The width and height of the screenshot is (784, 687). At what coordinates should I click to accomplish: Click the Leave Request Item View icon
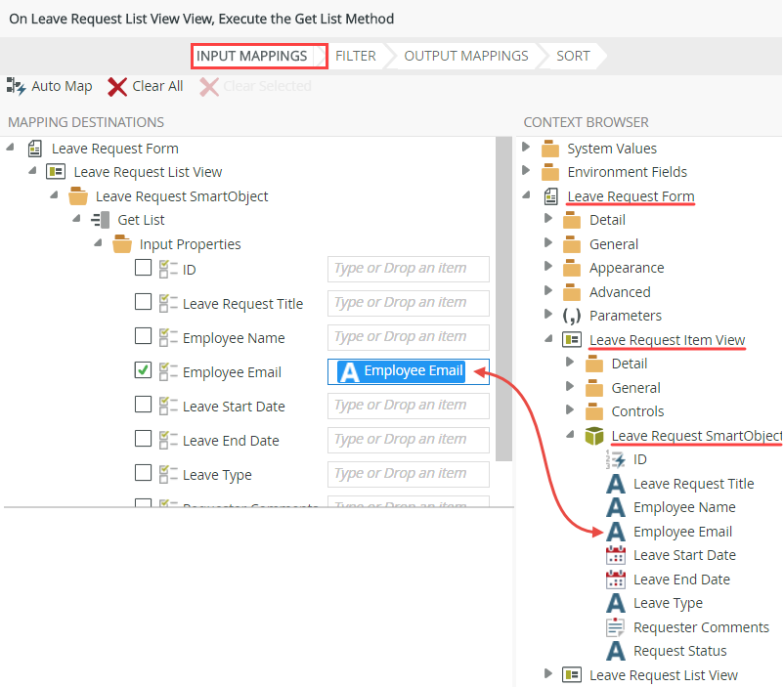point(572,339)
